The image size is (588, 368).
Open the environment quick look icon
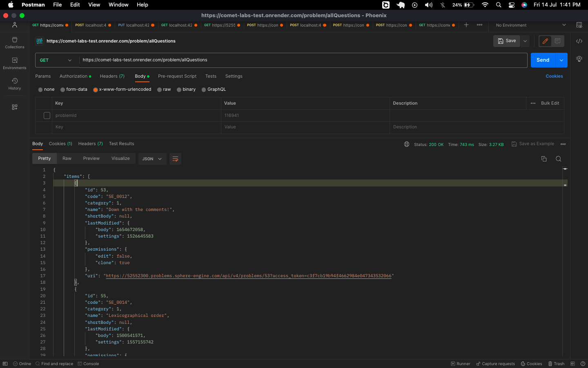click(x=579, y=25)
